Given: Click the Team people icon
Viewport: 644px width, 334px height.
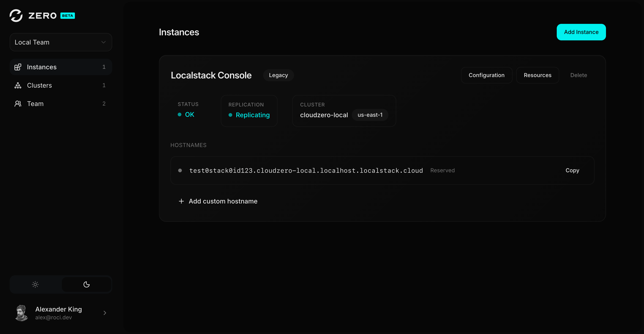Looking at the screenshot, I should (x=18, y=104).
